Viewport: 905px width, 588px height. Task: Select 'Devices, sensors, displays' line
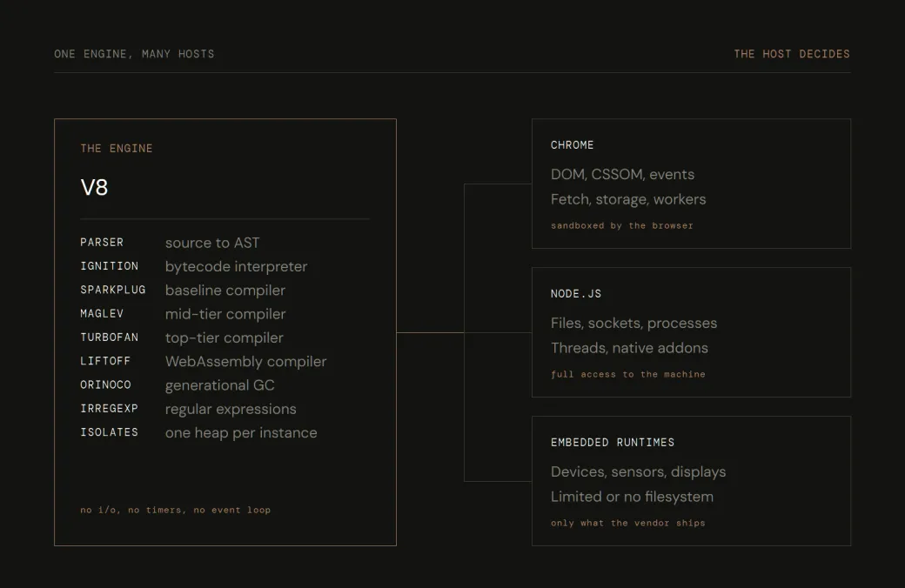click(639, 472)
